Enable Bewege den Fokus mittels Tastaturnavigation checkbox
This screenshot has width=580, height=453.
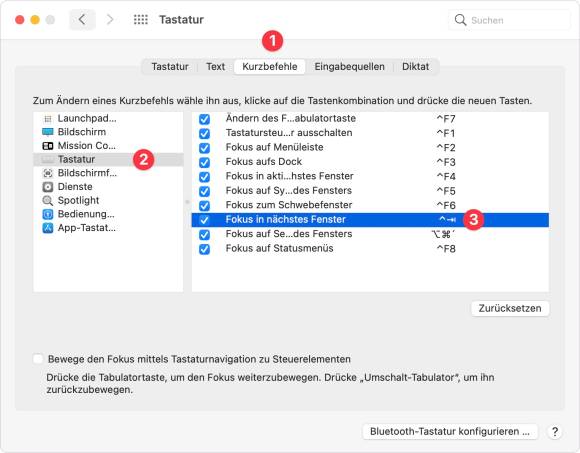point(38,359)
